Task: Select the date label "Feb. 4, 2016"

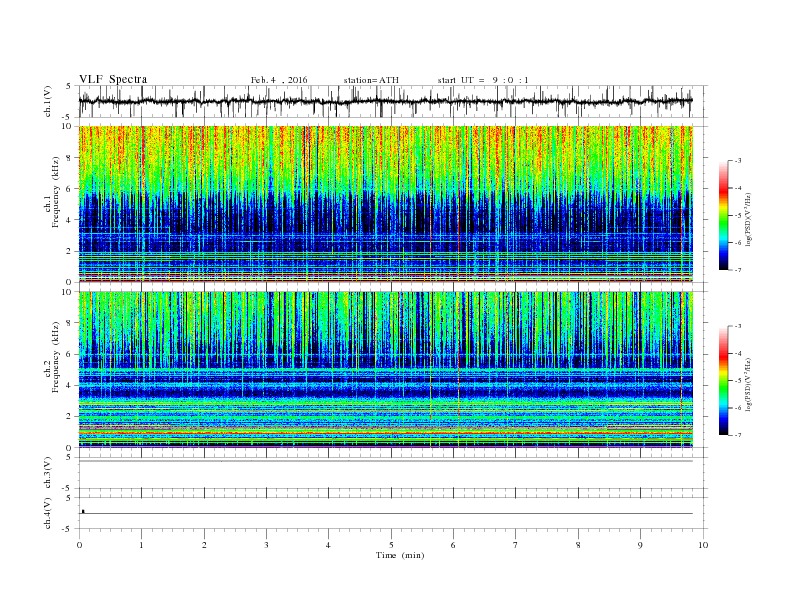Action: tap(279, 80)
